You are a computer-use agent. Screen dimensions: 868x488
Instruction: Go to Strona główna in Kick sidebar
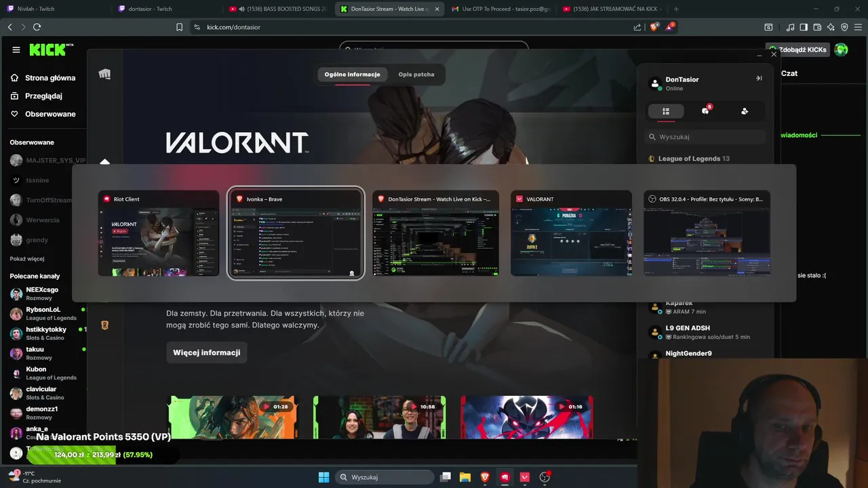[x=43, y=78]
